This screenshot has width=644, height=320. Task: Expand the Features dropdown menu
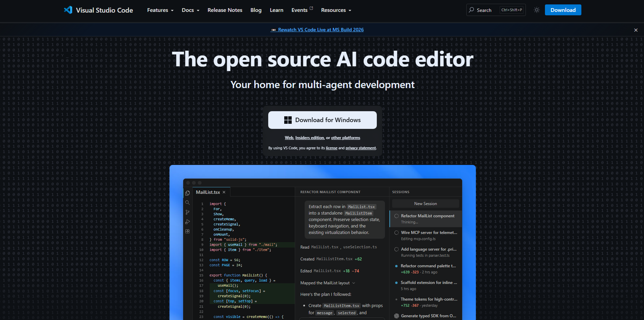160,10
